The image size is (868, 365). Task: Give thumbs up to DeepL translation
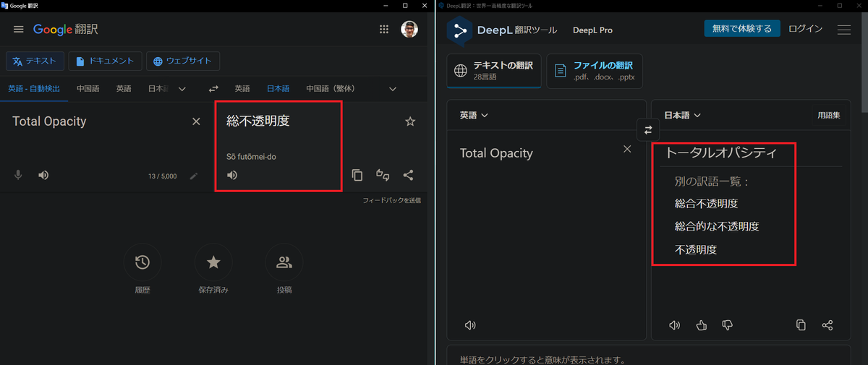tap(701, 325)
